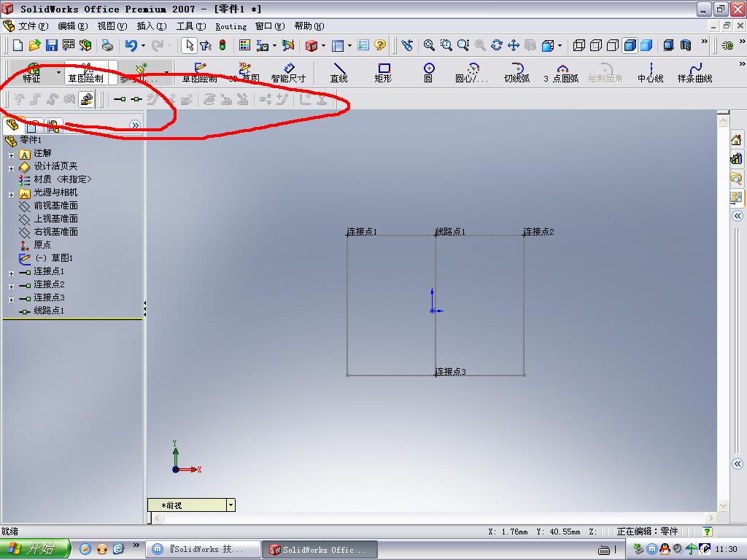This screenshot has height=560, width=747.
Task: Expand the 设计活页夹 tree node
Action: (x=12, y=168)
